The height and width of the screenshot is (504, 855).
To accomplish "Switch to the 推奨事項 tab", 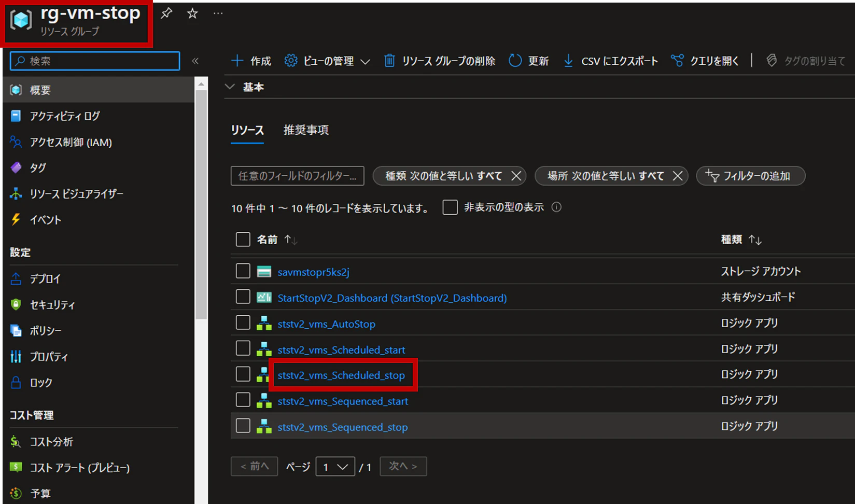I will [x=306, y=130].
